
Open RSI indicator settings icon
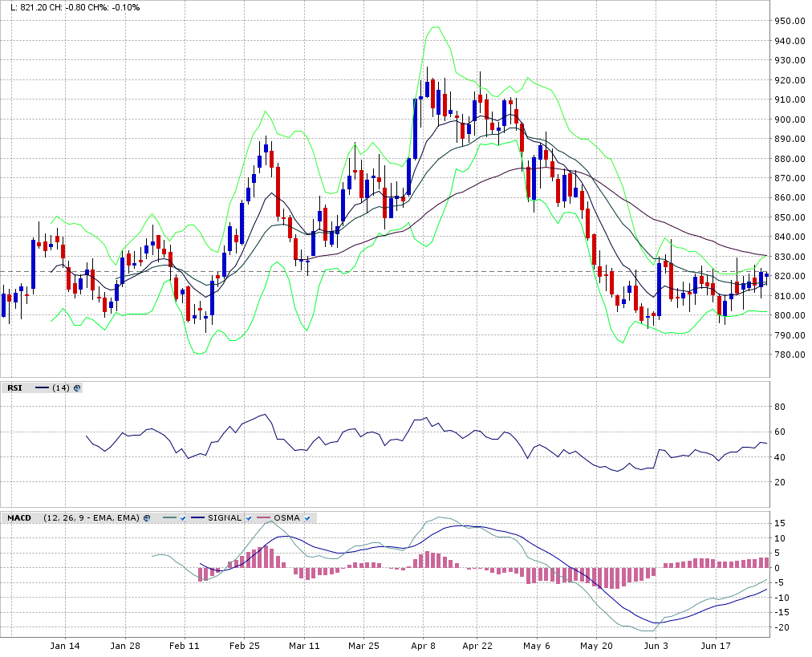pyautogui.click(x=77, y=388)
